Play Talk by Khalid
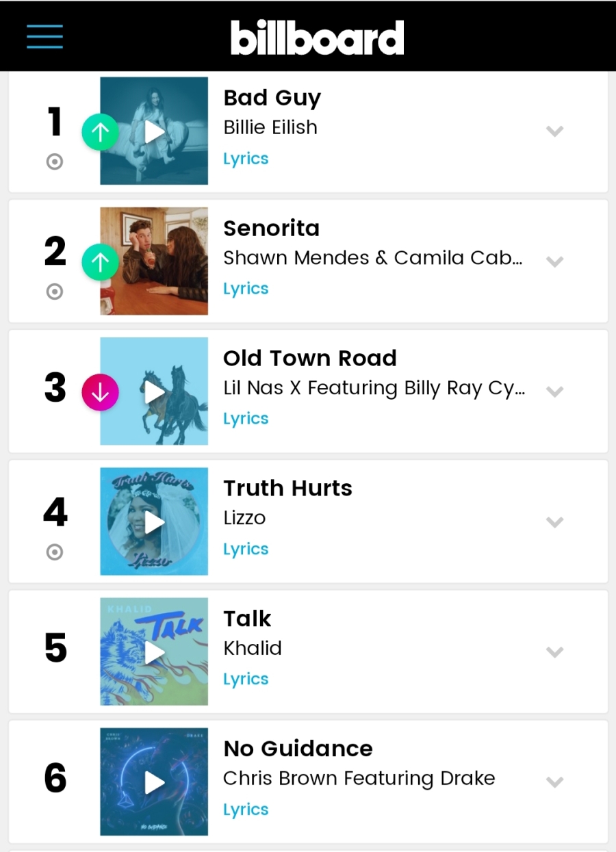 click(155, 652)
